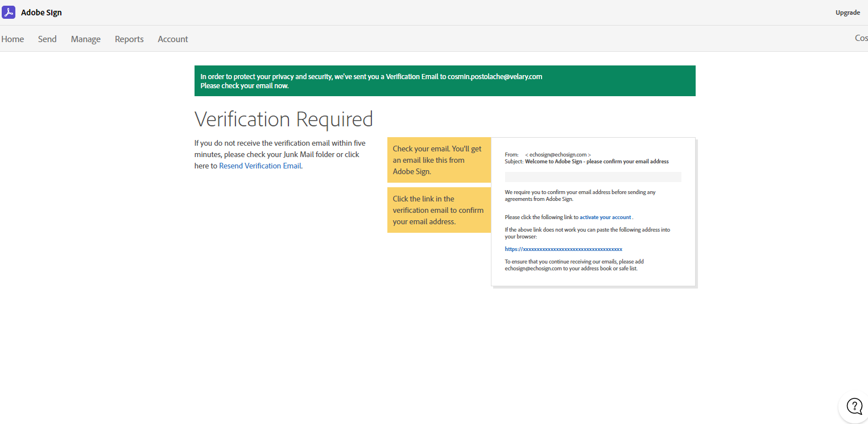Click the Verification Required heading
Screen dimensions: 868x424
tap(283, 119)
